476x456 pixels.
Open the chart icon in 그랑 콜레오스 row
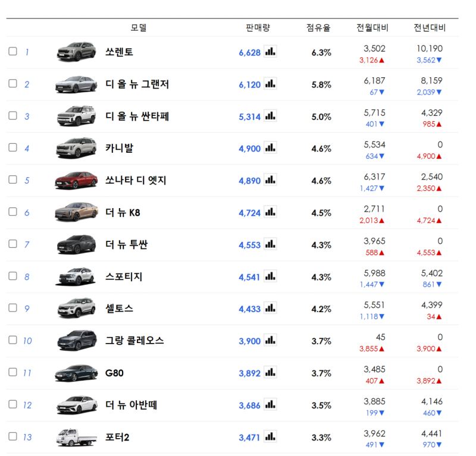coord(270,341)
